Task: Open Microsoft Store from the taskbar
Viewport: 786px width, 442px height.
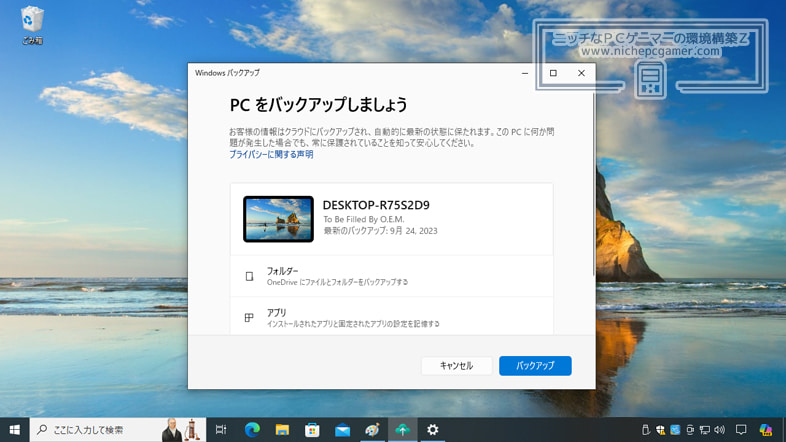Action: (x=312, y=429)
